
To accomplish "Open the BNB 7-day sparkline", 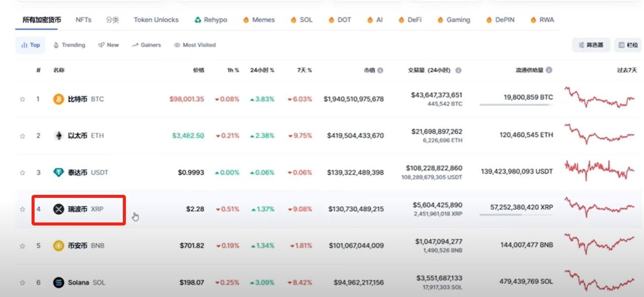I will tap(600, 244).
